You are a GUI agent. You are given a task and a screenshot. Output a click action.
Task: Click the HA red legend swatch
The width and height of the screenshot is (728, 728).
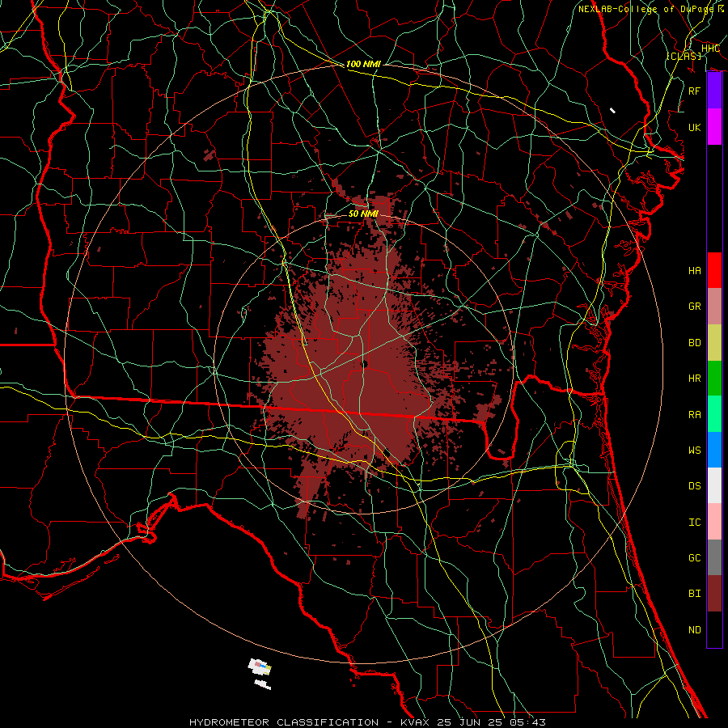tap(714, 270)
